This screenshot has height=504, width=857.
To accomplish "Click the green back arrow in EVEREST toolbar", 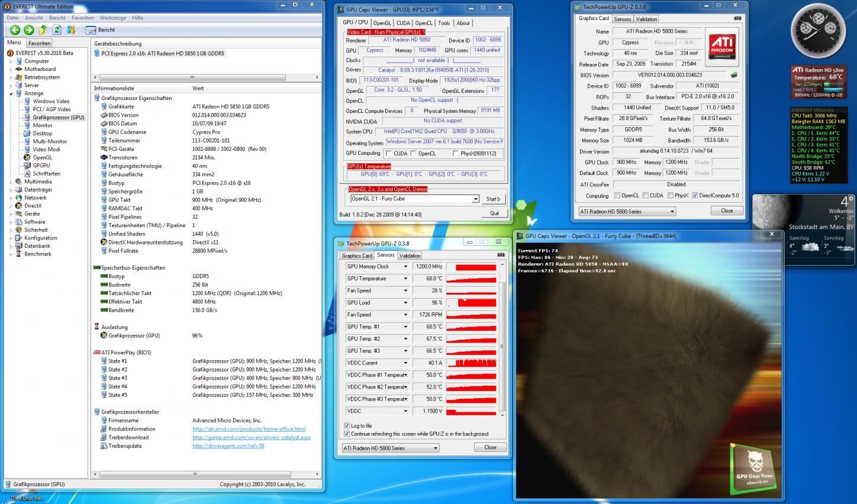I will coord(15,30).
